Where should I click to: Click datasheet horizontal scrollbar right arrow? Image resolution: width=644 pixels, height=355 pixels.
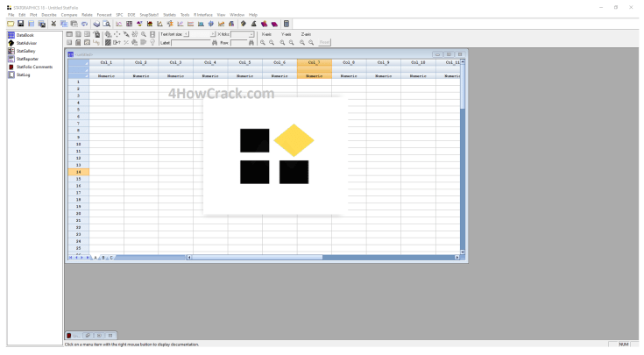pos(457,258)
